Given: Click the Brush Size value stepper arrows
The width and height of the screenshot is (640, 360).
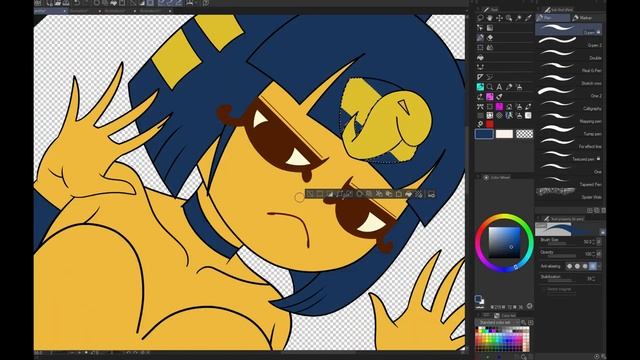Looking at the screenshot, I should click(593, 242).
